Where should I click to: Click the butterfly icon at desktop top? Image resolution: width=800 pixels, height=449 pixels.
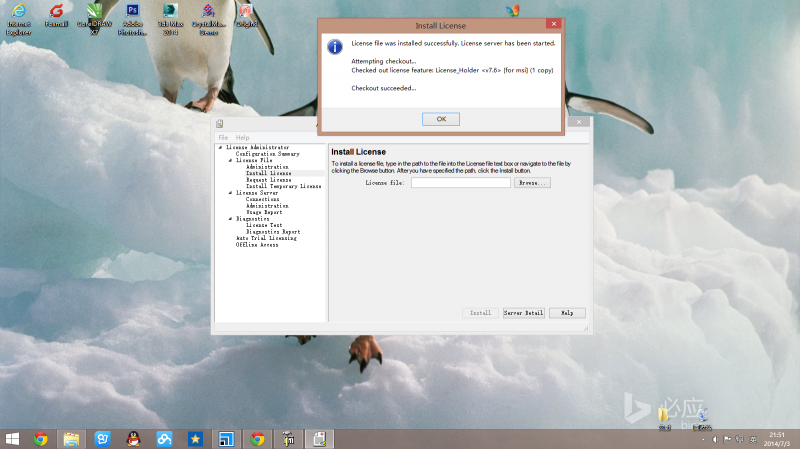pos(513,10)
